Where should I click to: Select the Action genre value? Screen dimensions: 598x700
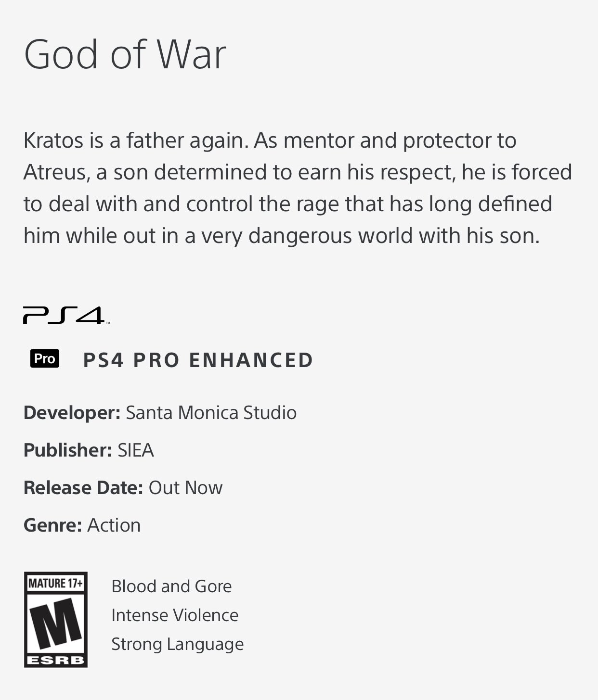click(x=114, y=525)
